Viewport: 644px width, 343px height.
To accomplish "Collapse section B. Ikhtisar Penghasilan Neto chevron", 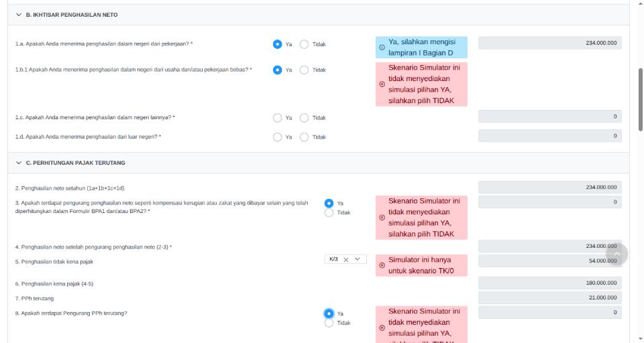I will pyautogui.click(x=19, y=15).
